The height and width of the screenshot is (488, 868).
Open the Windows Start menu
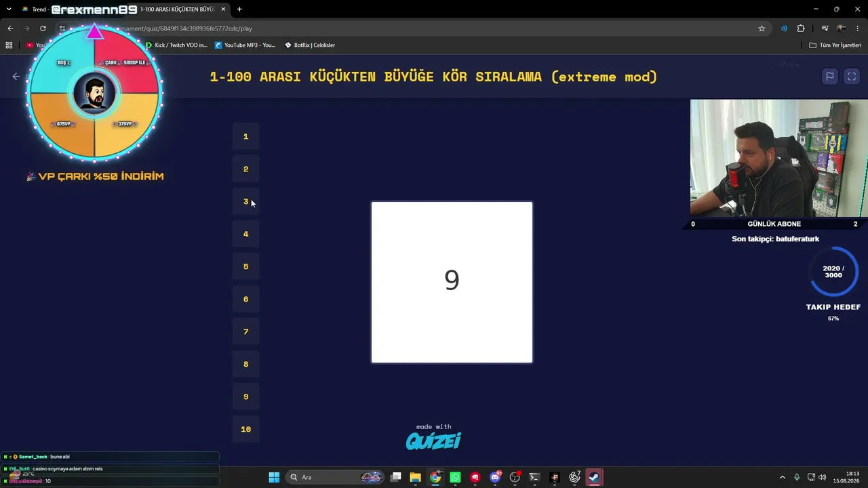click(x=274, y=477)
